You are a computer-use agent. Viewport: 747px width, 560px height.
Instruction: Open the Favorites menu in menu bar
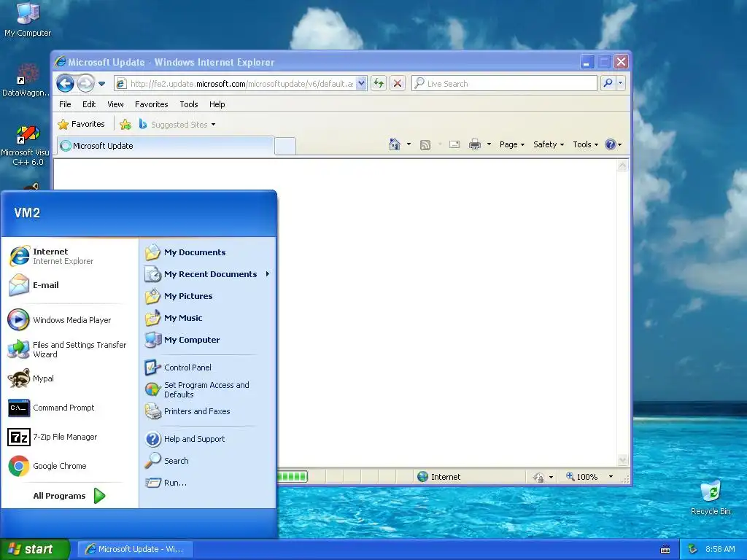(152, 104)
